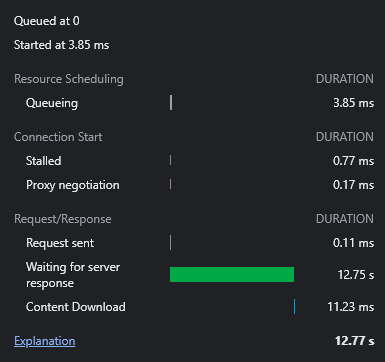
Task: Open the Explanation link
Action: pos(45,341)
